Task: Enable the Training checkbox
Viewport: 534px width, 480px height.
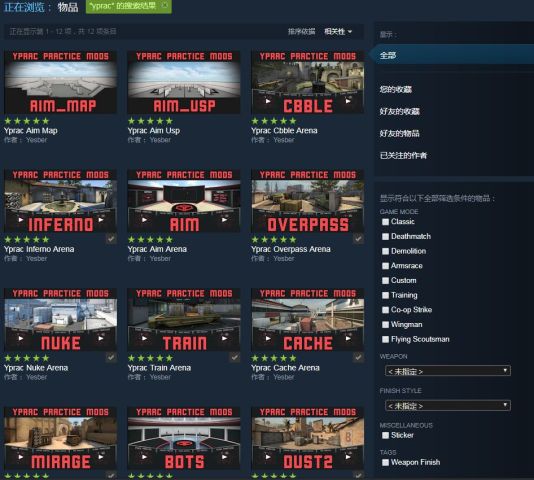Action: 385,295
